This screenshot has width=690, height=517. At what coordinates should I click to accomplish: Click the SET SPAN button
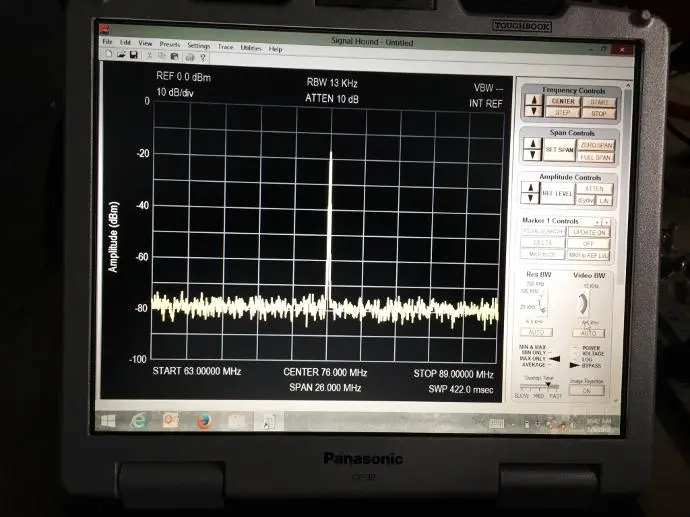559,150
